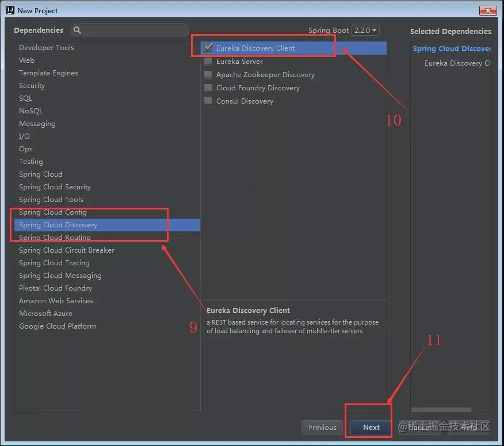Tick the Cloud Foundry Discovery checkbox

tap(208, 88)
